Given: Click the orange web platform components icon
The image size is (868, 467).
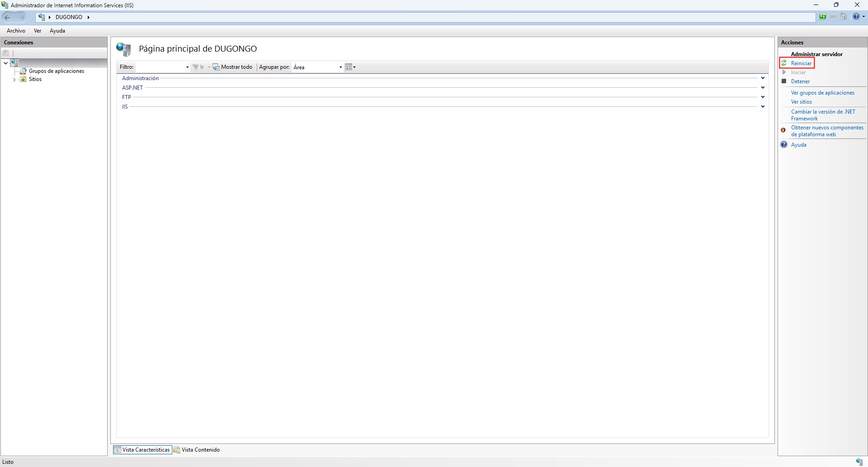Looking at the screenshot, I should [x=783, y=130].
